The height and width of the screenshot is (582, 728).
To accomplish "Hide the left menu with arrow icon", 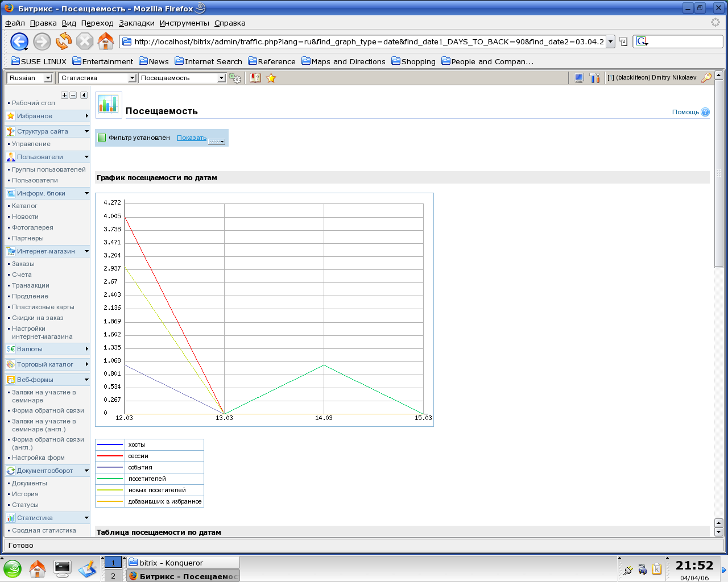I will click(x=84, y=95).
